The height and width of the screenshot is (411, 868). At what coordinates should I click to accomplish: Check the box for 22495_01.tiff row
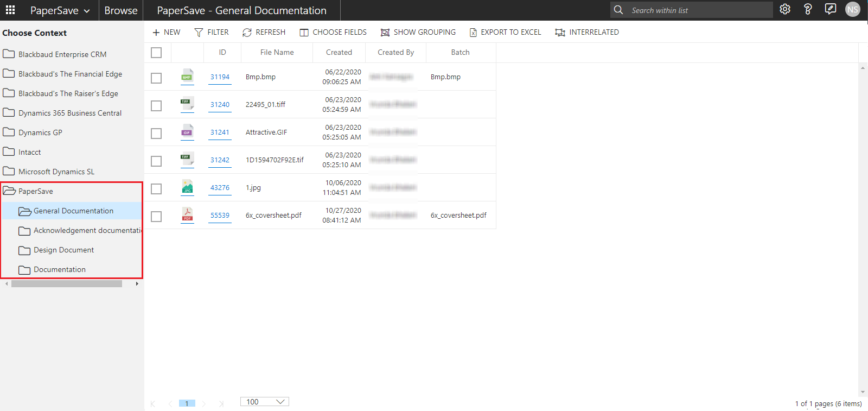(156, 106)
